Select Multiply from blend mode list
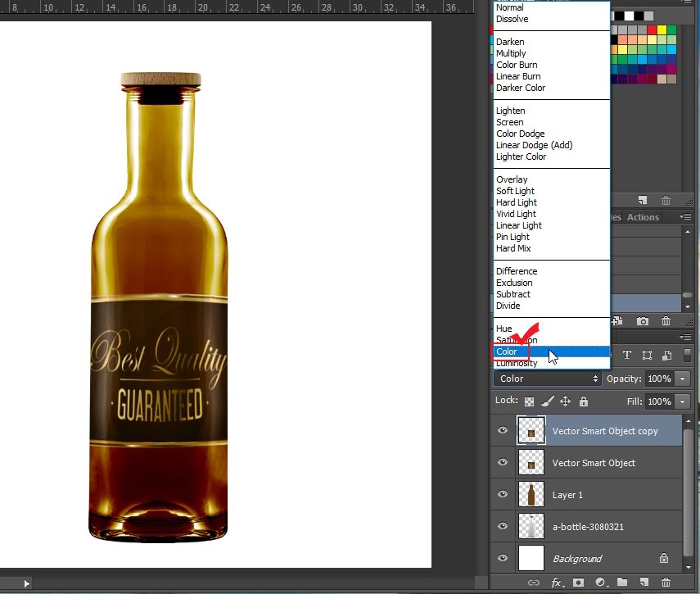The height and width of the screenshot is (594, 700). (511, 53)
